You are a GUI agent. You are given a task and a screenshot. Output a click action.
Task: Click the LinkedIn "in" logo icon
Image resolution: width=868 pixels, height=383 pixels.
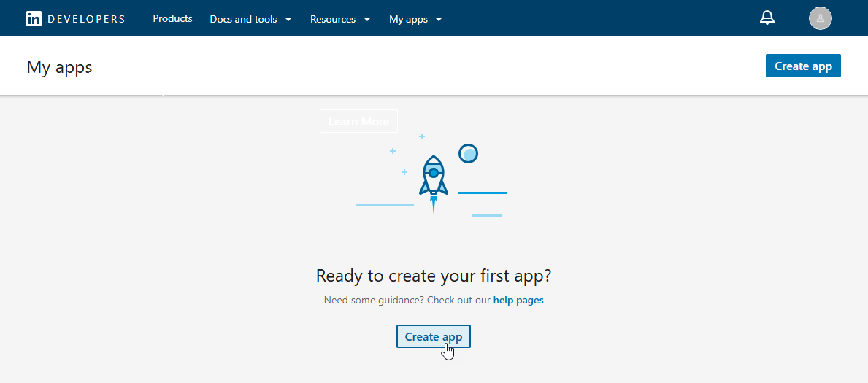tap(34, 19)
